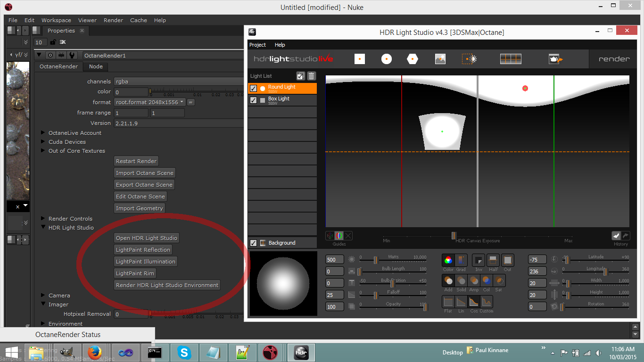Expand Out of Core Textures section
The height and width of the screenshot is (362, 644).
(x=43, y=151)
